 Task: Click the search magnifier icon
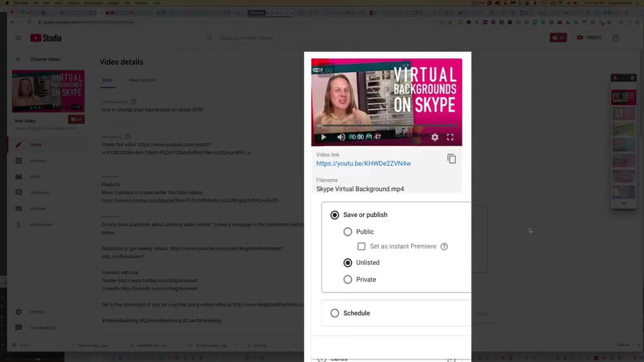click(209, 38)
